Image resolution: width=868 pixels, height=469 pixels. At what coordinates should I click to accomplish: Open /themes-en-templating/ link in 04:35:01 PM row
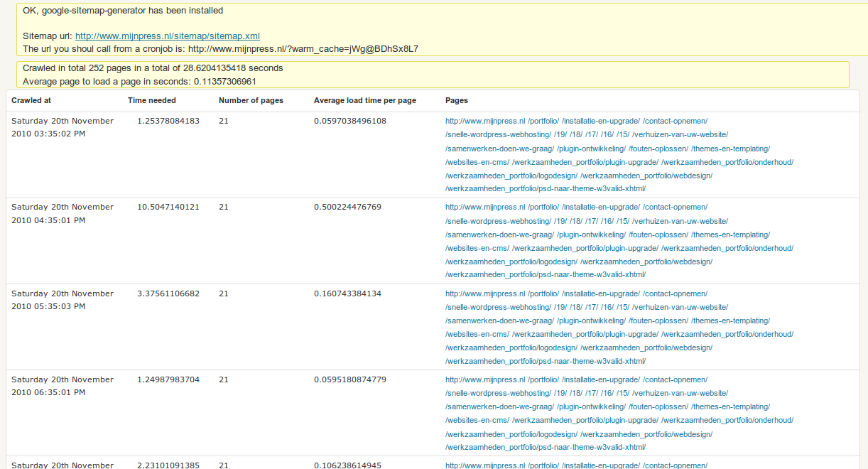pyautogui.click(x=731, y=234)
